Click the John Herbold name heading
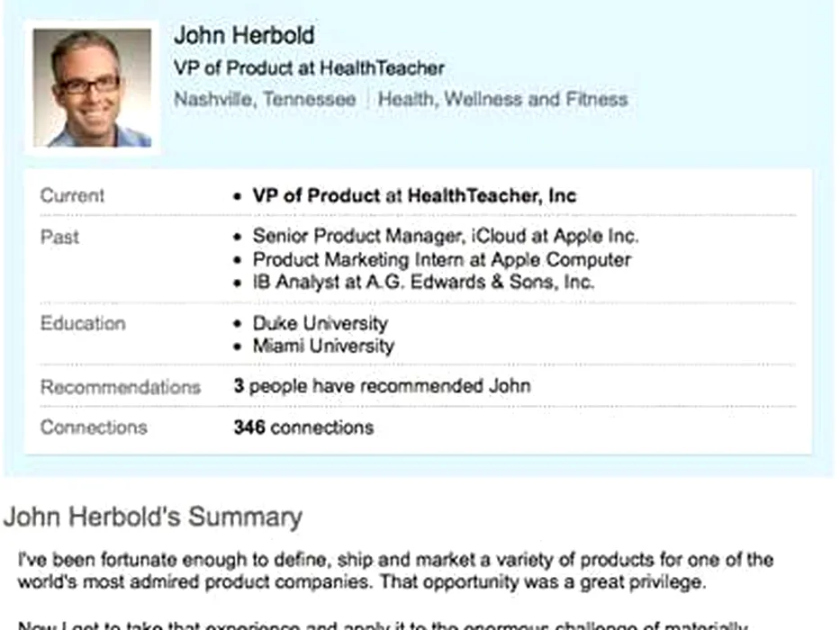This screenshot has height=630, width=840. tap(244, 35)
